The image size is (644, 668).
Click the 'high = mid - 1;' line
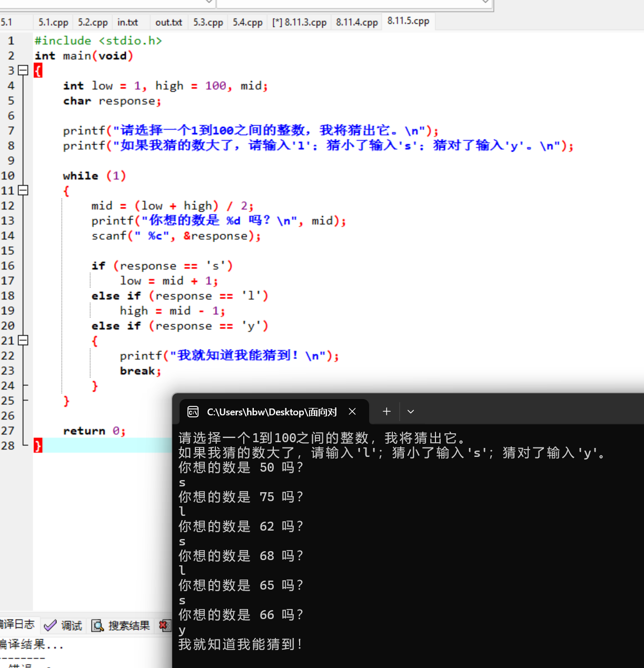tap(172, 311)
